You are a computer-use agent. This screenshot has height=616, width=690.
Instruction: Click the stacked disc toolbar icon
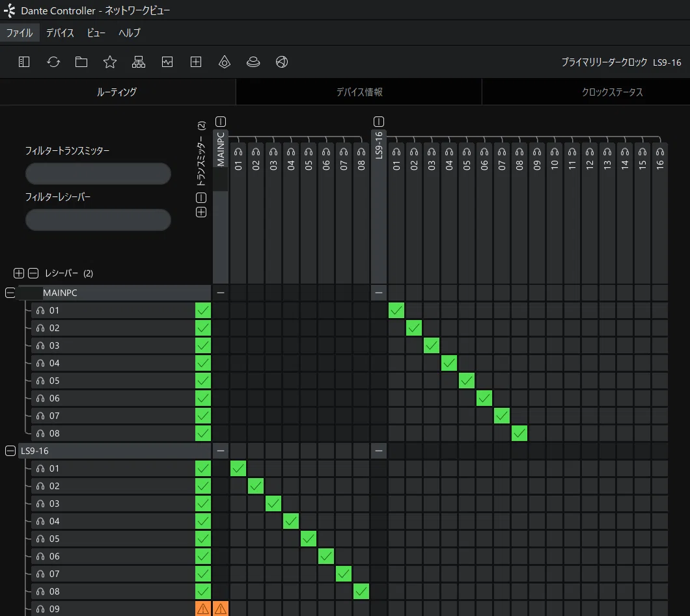(x=253, y=62)
